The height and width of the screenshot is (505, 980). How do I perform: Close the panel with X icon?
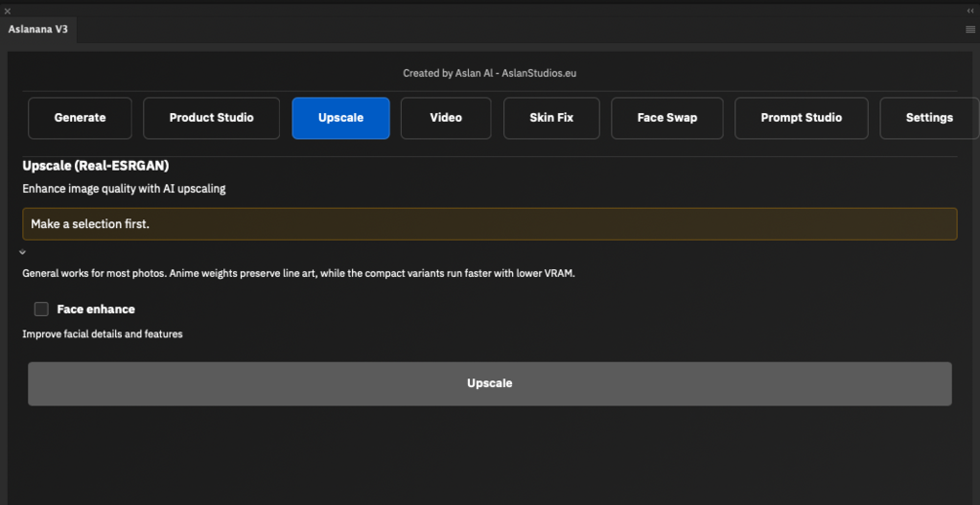(8, 10)
